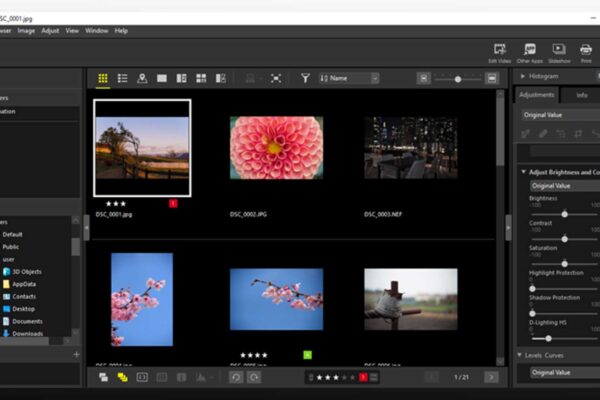
Task: Select the before-and-after comparison view
Action: coord(221,78)
